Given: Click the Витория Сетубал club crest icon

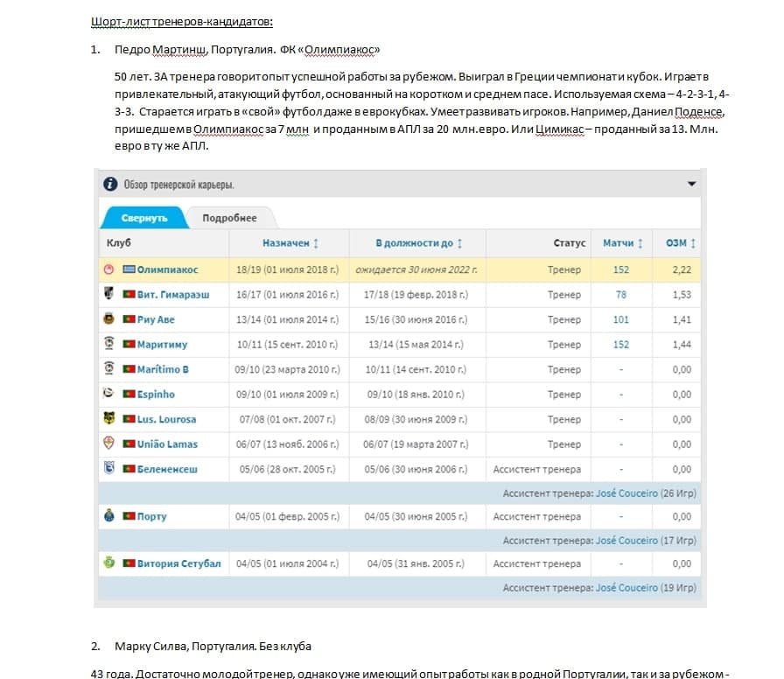Looking at the screenshot, I should (109, 563).
